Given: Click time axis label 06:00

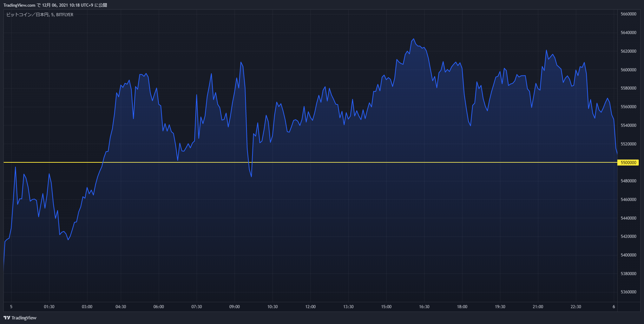Looking at the screenshot, I should 159,307.
